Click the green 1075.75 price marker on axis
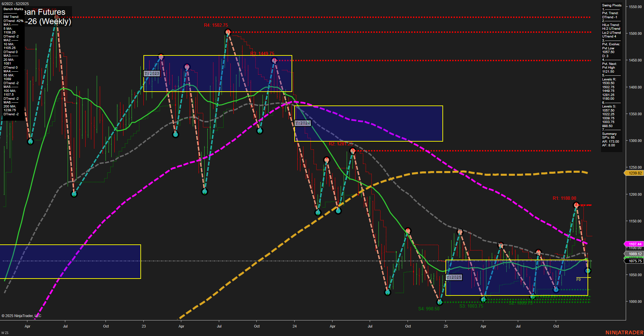The image size is (644, 336). point(635,261)
